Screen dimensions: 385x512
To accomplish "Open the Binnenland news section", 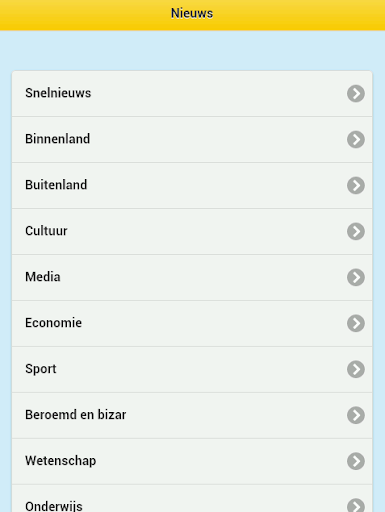I will pyautogui.click(x=192, y=140).
